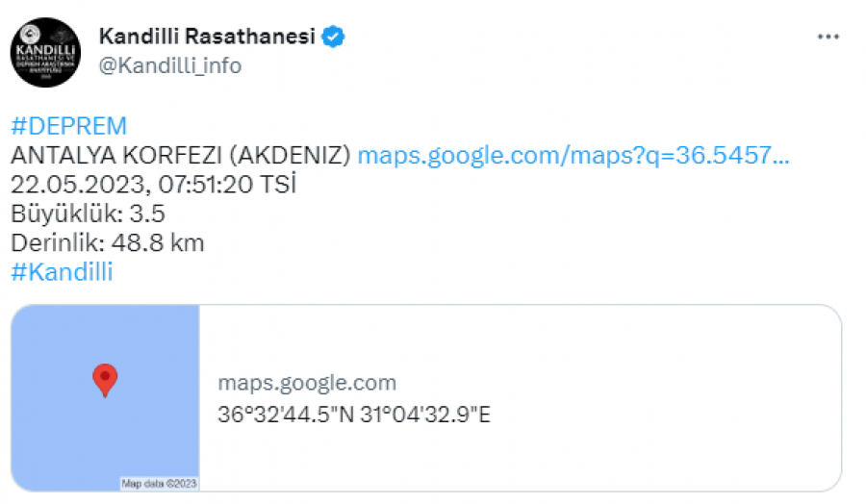
Task: Click the Büyüklük: 3.5 magnitude line
Action: (x=74, y=213)
